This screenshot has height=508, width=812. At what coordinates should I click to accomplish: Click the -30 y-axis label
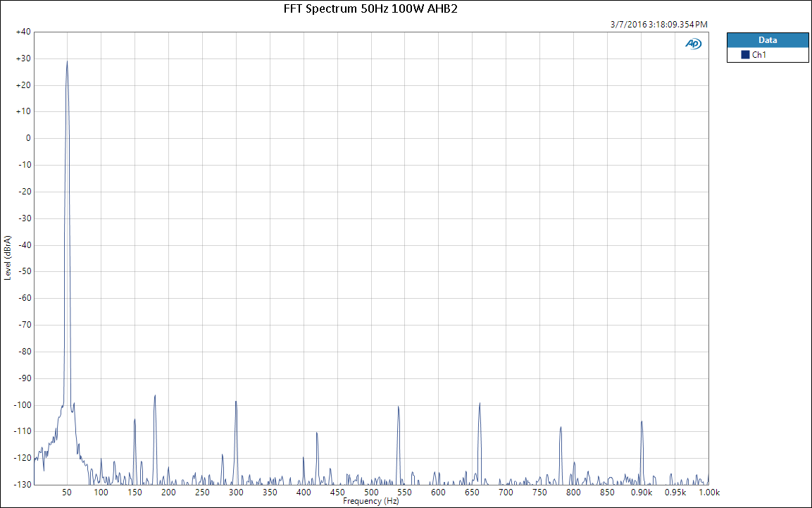25,218
